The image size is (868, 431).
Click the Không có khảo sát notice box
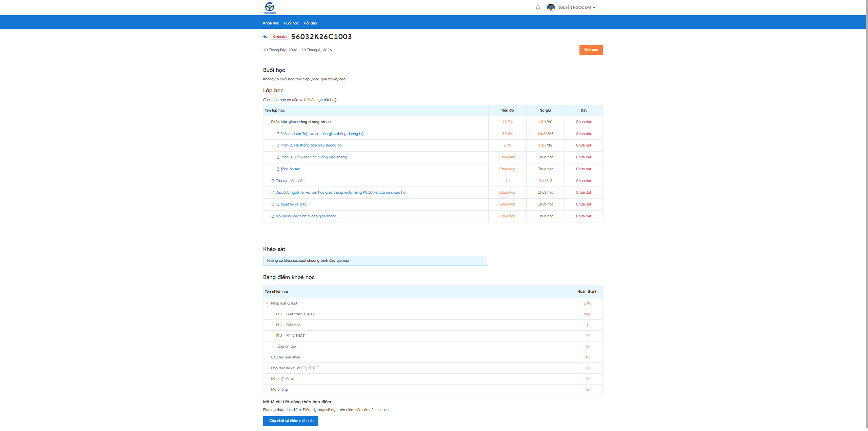click(x=375, y=261)
